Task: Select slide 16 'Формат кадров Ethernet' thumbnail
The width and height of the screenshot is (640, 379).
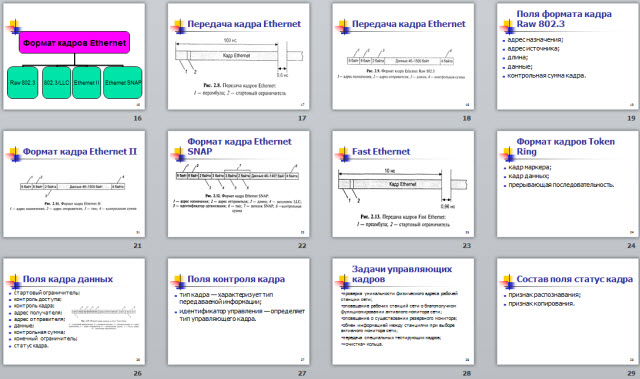Action: pyautogui.click(x=74, y=56)
